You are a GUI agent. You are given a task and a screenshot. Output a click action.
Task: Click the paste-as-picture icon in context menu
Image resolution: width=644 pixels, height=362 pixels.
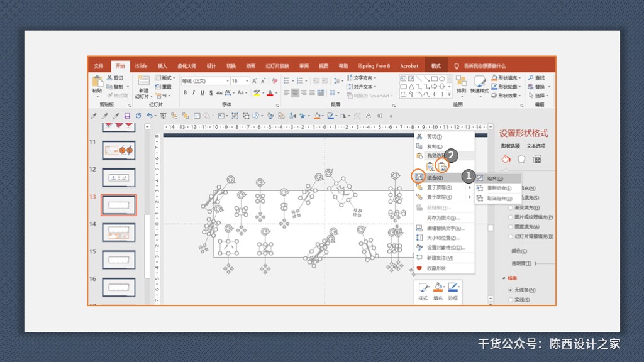pyautogui.click(x=442, y=166)
